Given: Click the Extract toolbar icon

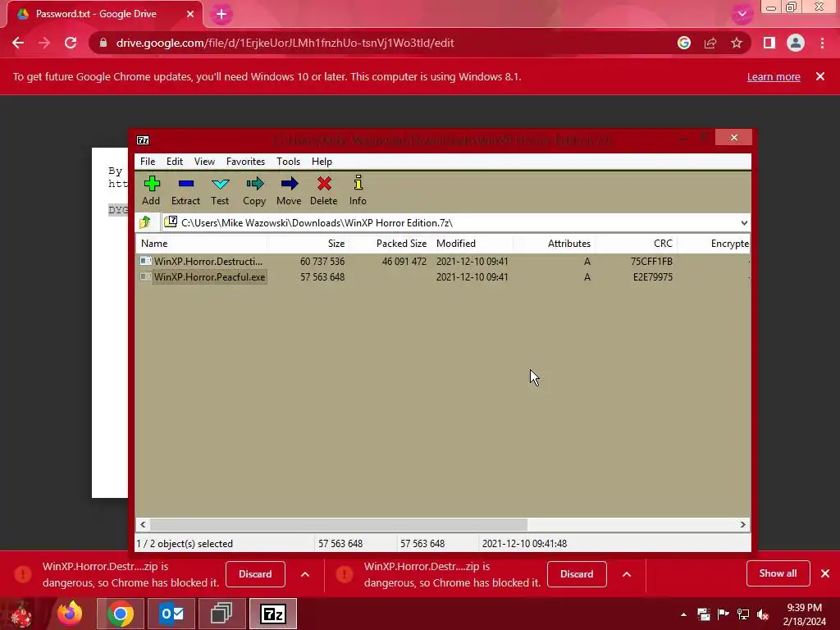Looking at the screenshot, I should tap(185, 190).
